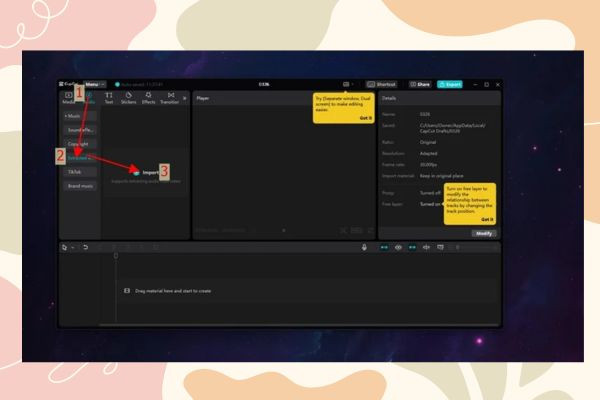
Task: Choose the selection cursor tool
Action: [64, 248]
